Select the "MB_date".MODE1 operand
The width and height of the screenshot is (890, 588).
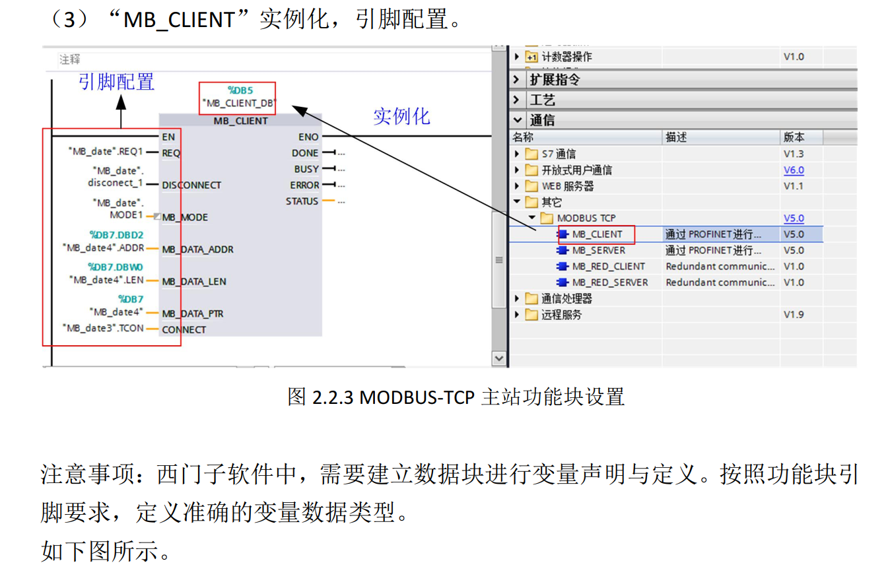(118, 209)
